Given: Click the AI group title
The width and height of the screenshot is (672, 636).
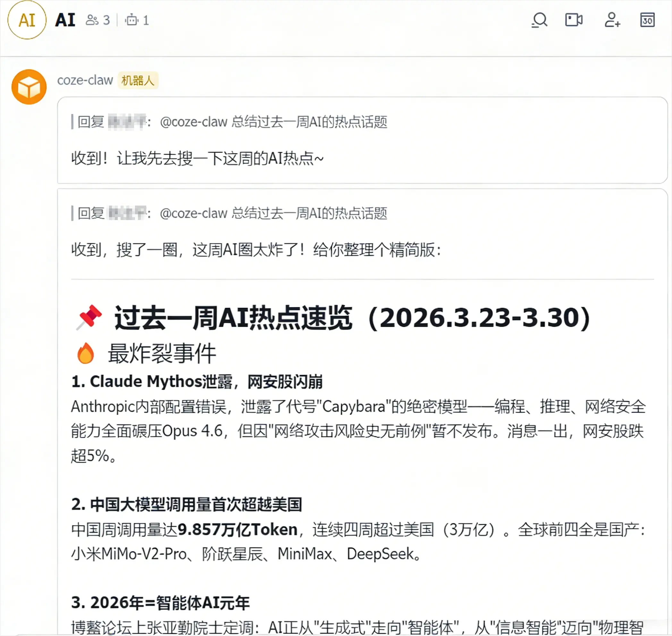Looking at the screenshot, I should 65,20.
